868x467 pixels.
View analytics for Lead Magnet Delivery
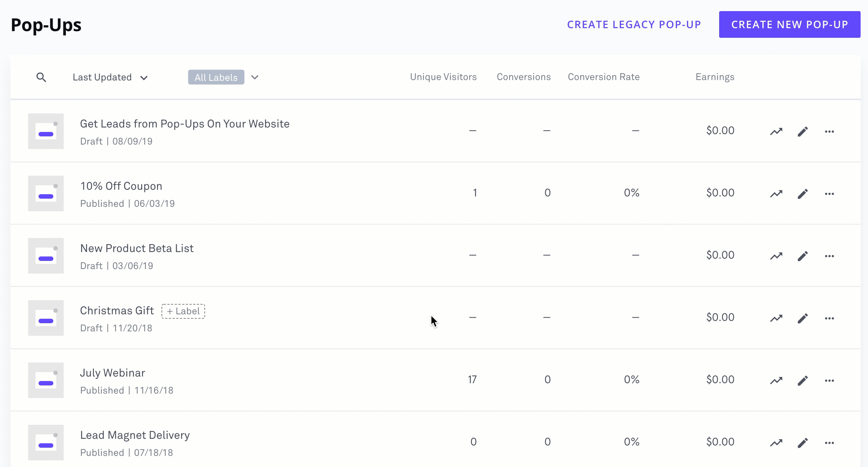(776, 443)
